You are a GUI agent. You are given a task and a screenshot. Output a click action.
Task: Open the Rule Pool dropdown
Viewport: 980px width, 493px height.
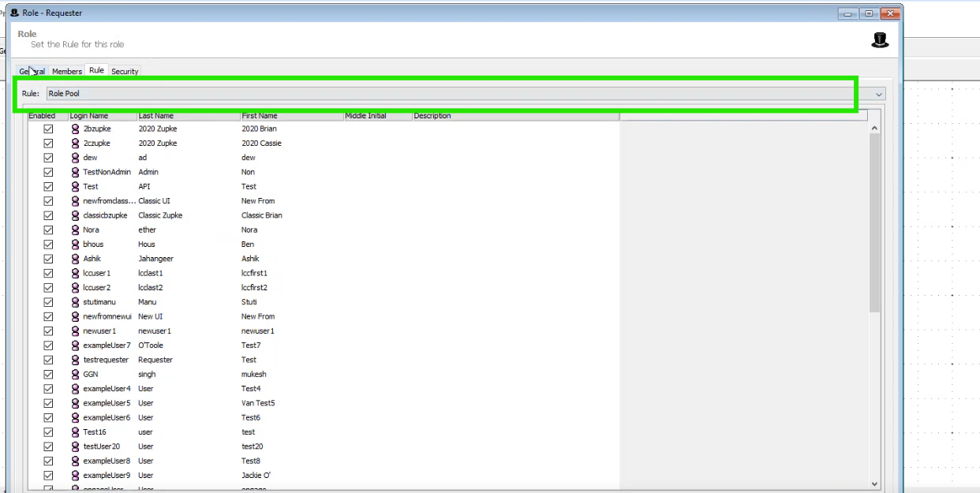tap(879, 93)
